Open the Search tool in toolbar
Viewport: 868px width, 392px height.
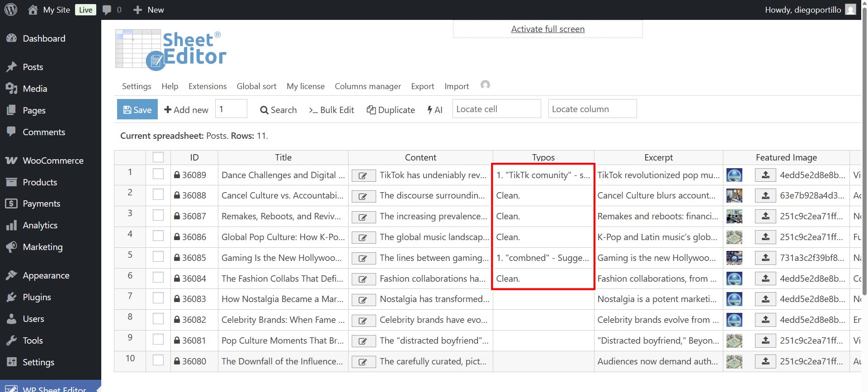tap(278, 110)
